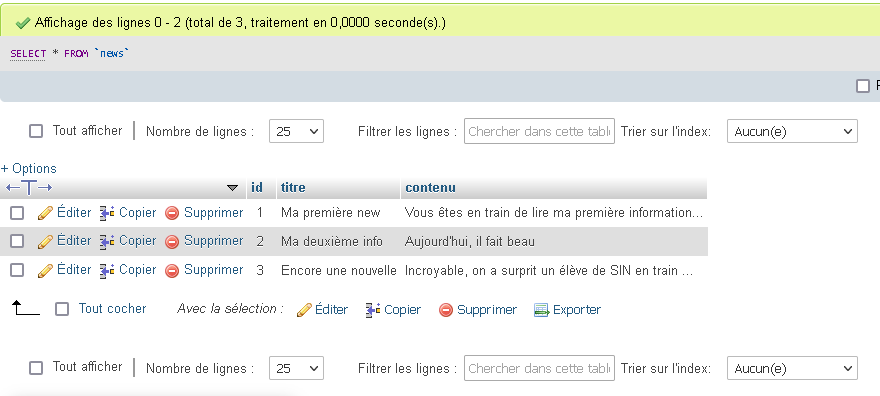This screenshot has height=396, width=880.
Task: Click the Exporter icon below the table
Action: pos(541,310)
